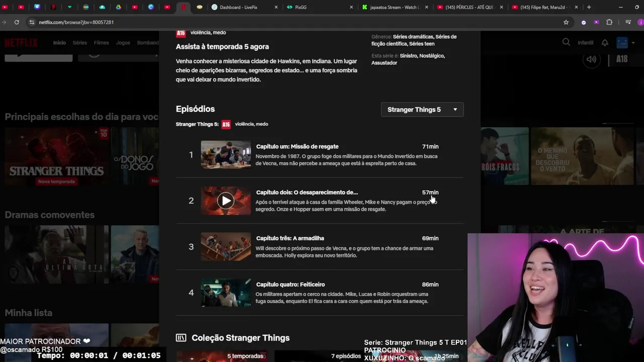Switch to the Google Drive pinned tab
644x362 pixels.
point(118,7)
